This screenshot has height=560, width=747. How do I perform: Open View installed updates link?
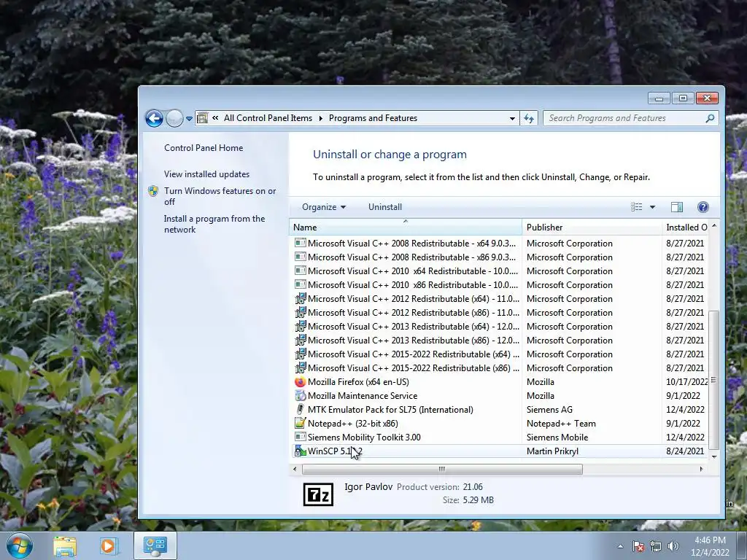[x=206, y=174]
